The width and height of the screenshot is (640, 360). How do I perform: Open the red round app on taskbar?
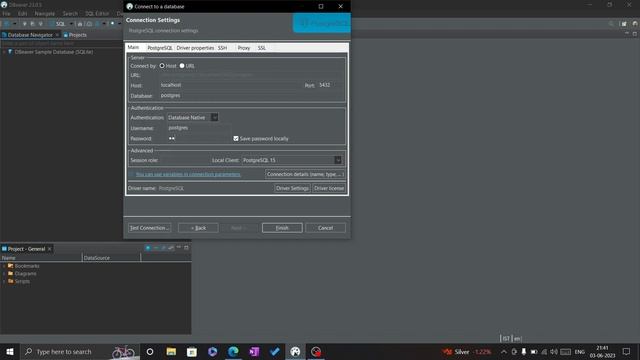tap(316, 351)
